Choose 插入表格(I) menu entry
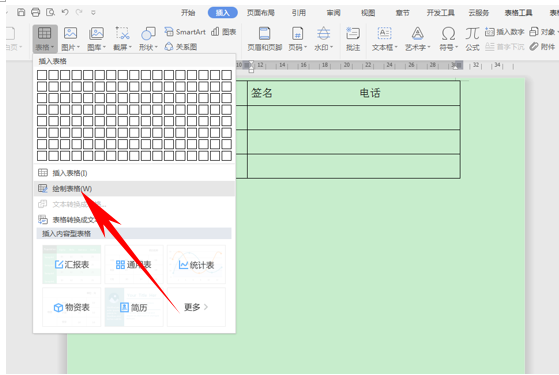This screenshot has height=375, width=559. [x=134, y=173]
